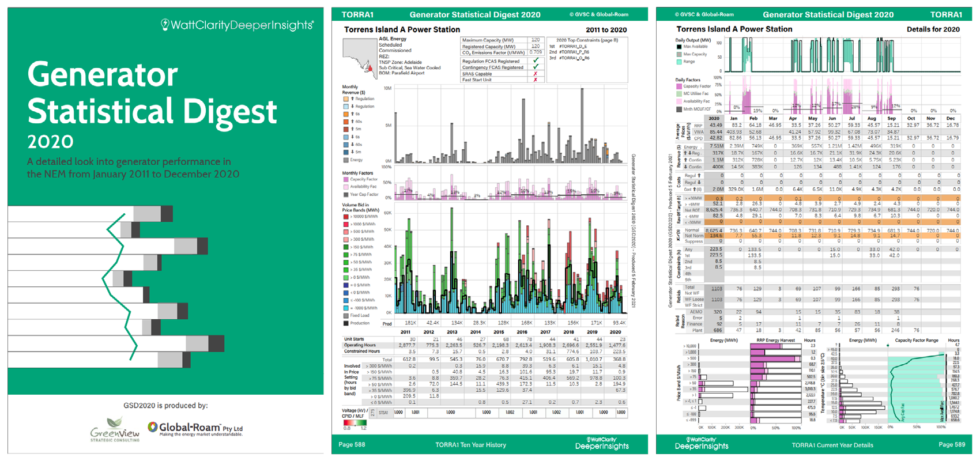980x461 pixels.
Task: Click the Energy legend swatch under Monthly Revenue
Action: [346, 160]
